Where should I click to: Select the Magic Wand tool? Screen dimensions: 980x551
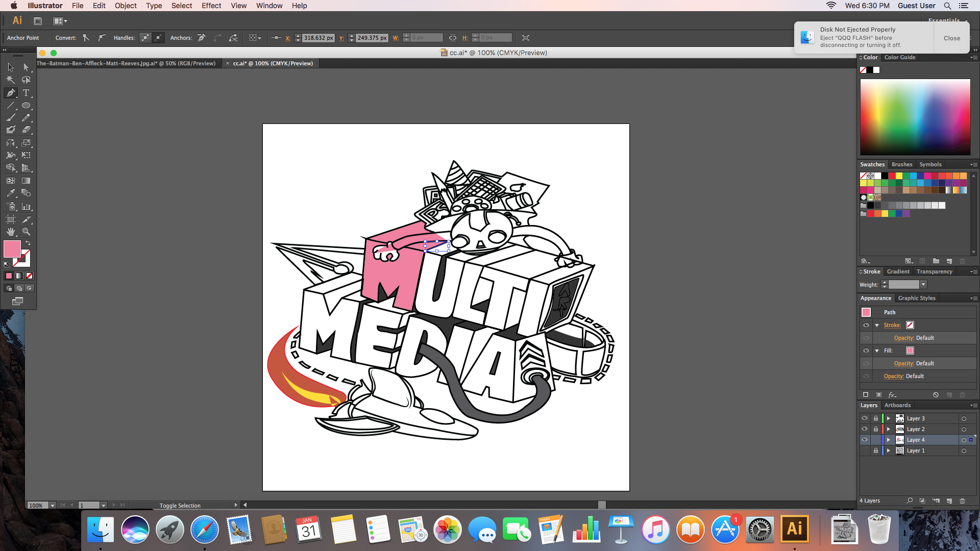[11, 80]
